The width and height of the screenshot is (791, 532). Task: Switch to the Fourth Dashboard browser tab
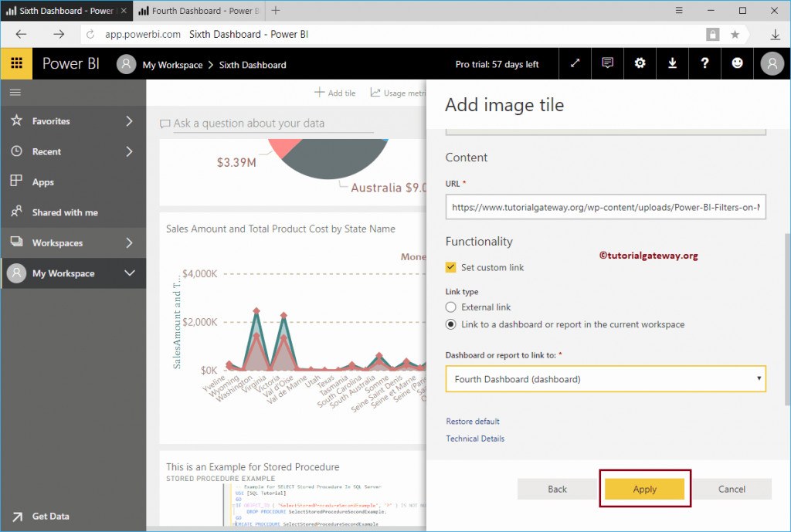click(x=197, y=11)
